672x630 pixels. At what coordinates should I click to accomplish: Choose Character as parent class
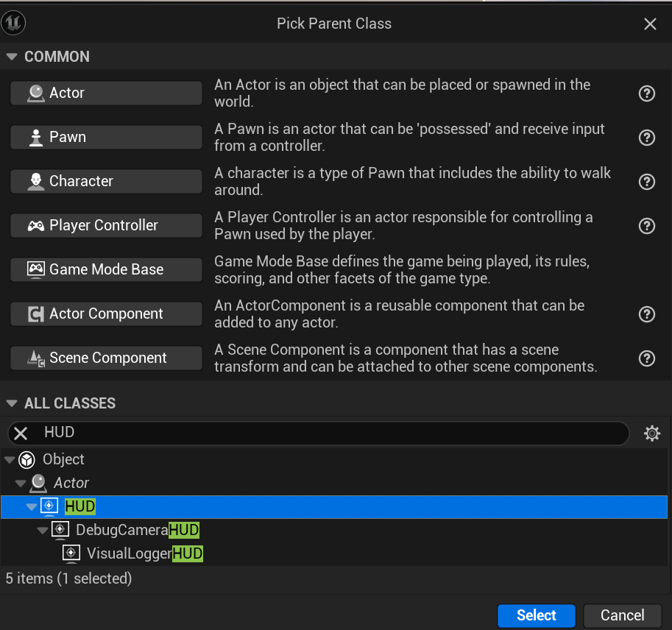coord(106,181)
